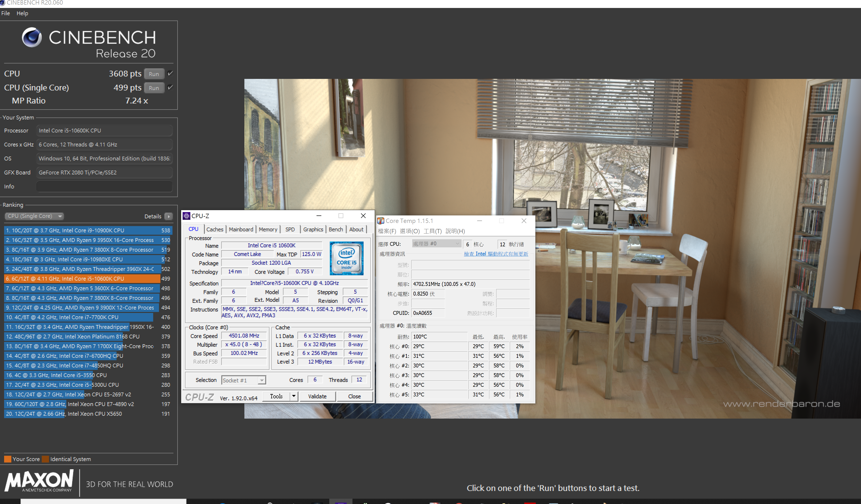Screen dimensions: 861x504
Task: Click the CPU-Z taskbar button
Action: tap(341, 502)
